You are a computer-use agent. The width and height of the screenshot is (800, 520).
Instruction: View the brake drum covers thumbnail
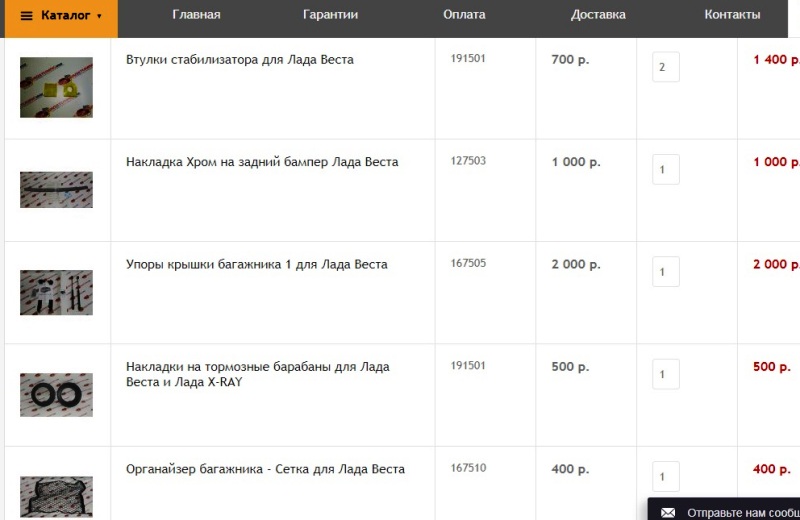pyautogui.click(x=56, y=394)
